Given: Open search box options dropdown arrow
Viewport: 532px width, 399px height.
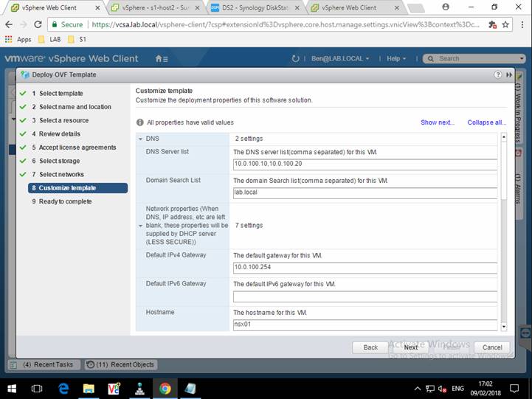Looking at the screenshot, I should [522, 59].
